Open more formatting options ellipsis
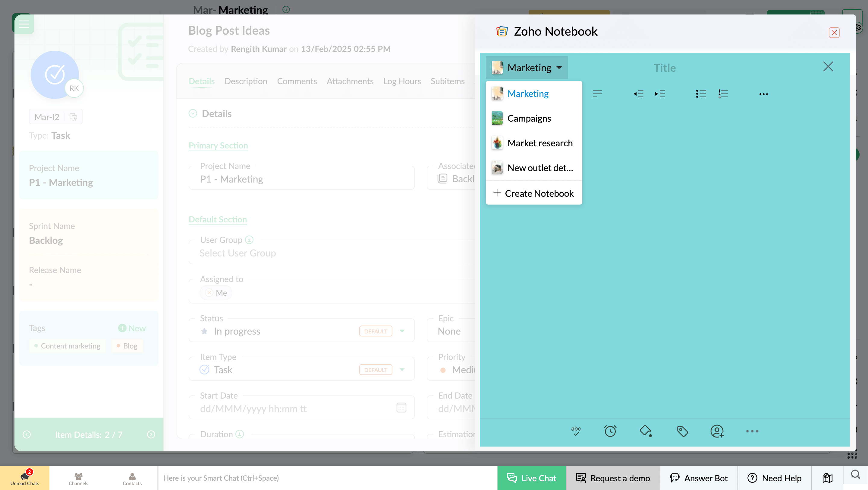The image size is (868, 490). click(763, 94)
